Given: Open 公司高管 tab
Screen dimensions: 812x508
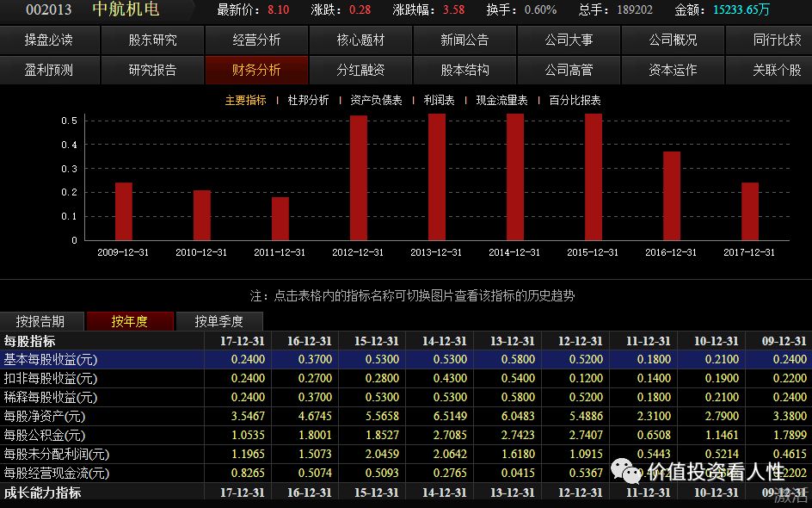Looking at the screenshot, I should tap(569, 70).
